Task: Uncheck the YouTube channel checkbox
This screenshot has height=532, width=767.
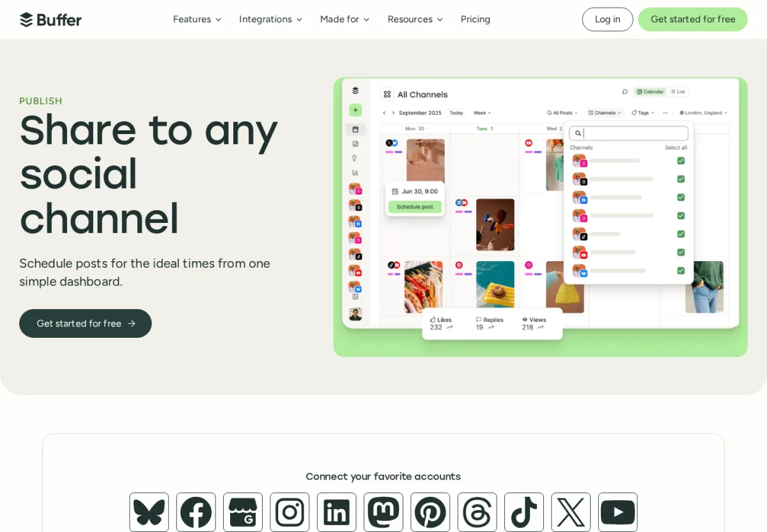Action: pos(681,252)
